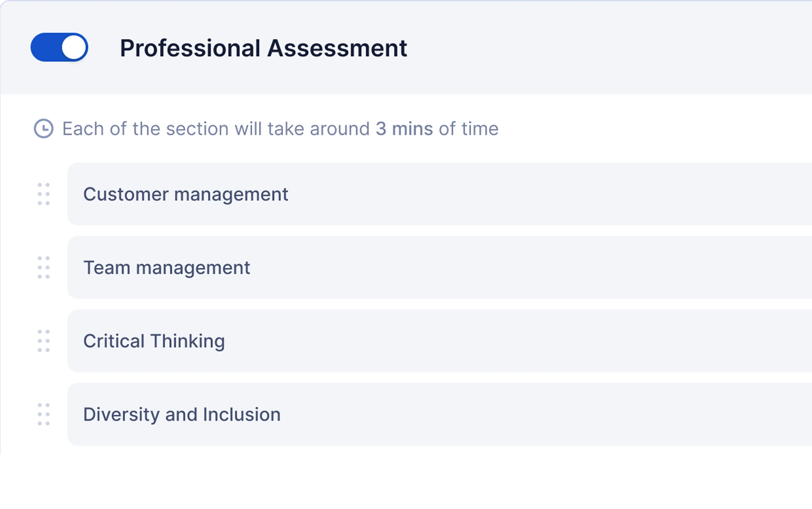Screen dimensions: 812x509
Task: Click empty header area right of title
Action: tap(599, 48)
